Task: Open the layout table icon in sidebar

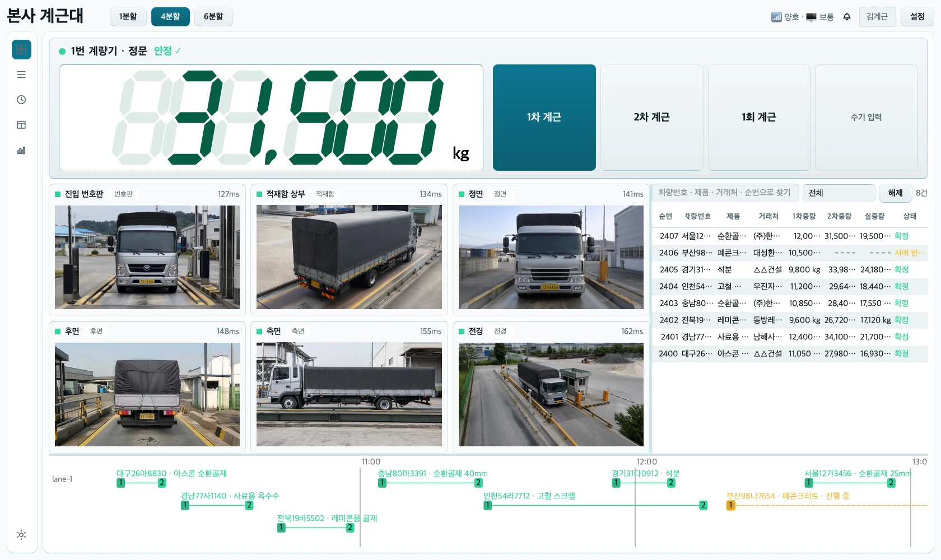Action: click(x=21, y=125)
